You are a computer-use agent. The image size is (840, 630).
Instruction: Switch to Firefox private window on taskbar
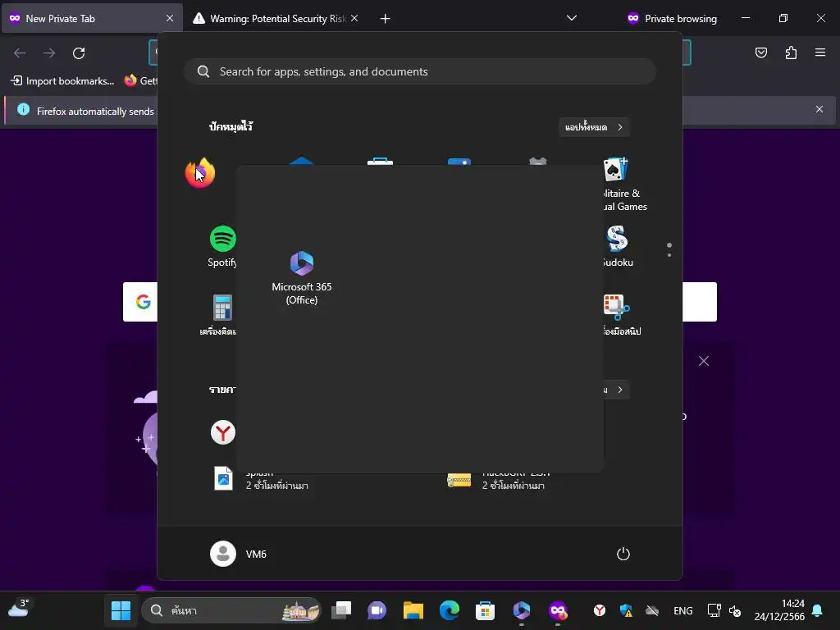point(558,610)
